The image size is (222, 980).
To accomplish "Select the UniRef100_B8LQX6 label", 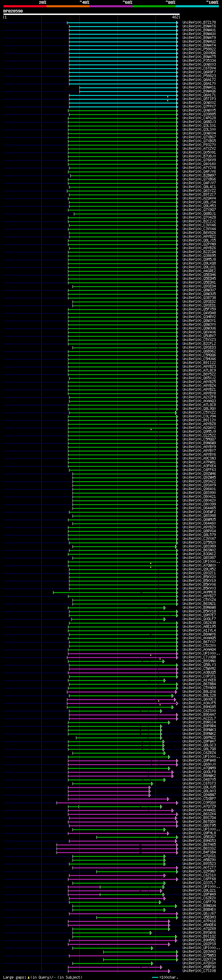I will tap(199, 691).
